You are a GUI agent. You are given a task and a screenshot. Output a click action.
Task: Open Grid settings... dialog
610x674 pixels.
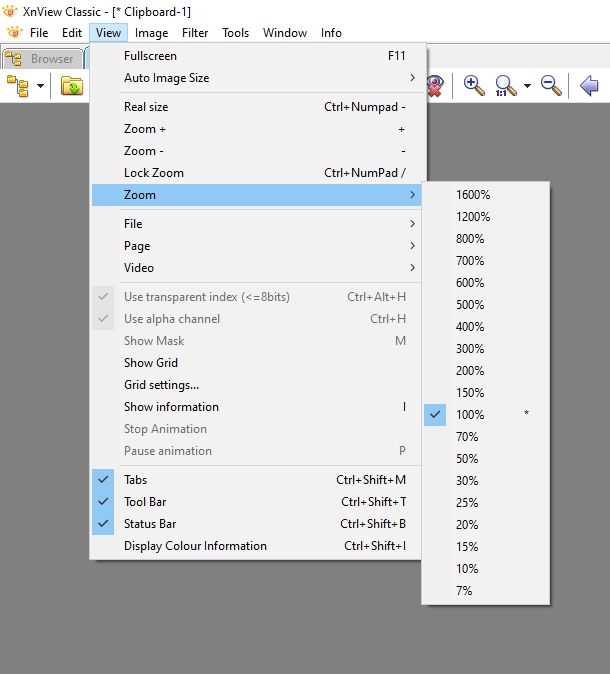coord(257,385)
